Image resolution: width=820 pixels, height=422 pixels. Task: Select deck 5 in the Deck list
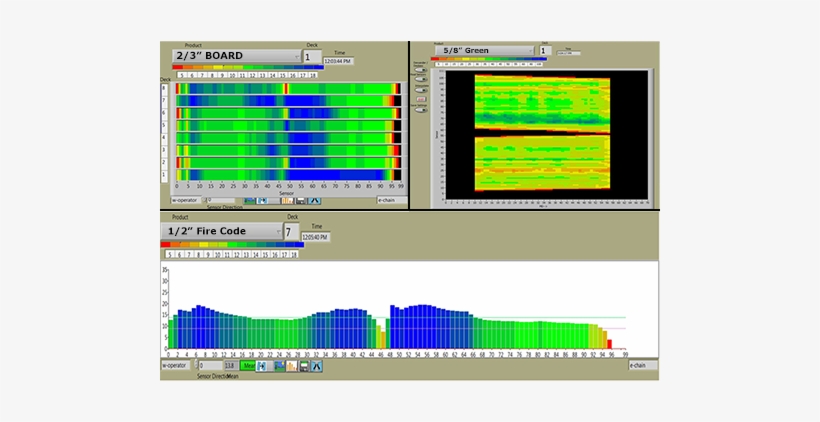[x=164, y=126]
